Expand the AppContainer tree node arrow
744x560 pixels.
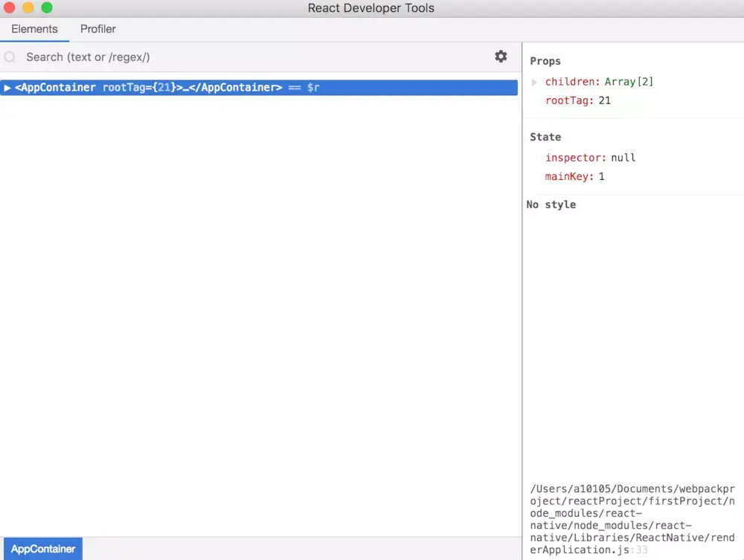7,88
